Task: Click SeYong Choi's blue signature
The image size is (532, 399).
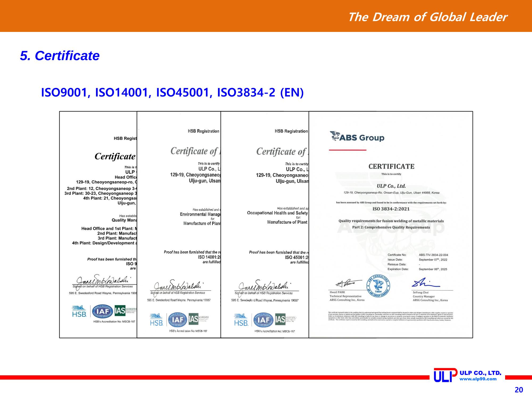Action: click(425, 283)
